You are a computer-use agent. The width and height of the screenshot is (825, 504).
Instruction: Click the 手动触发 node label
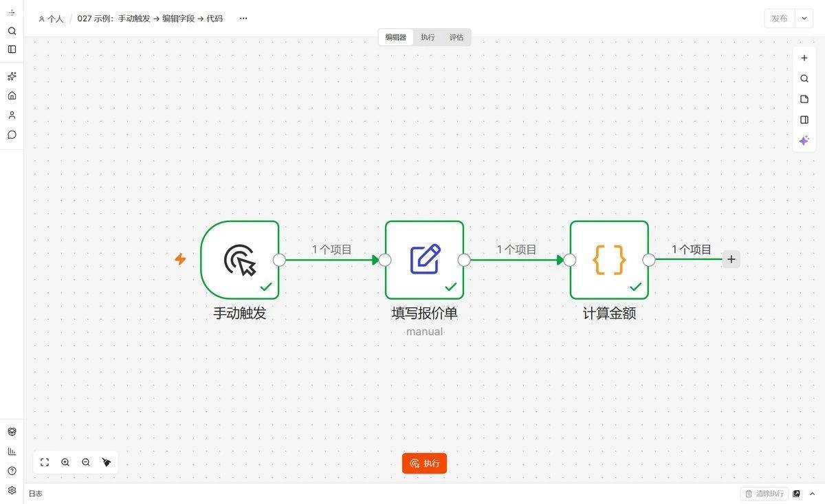click(x=240, y=314)
